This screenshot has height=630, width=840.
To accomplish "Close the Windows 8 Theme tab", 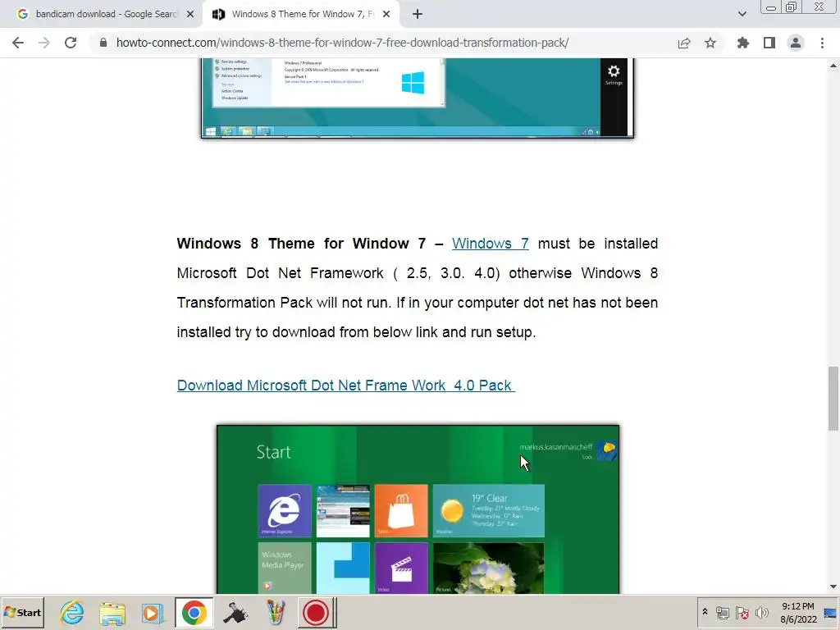I will [386, 15].
